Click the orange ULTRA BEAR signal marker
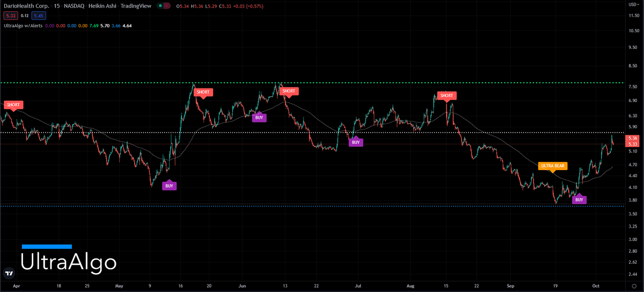Image resolution: width=644 pixels, height=292 pixels. coord(553,166)
